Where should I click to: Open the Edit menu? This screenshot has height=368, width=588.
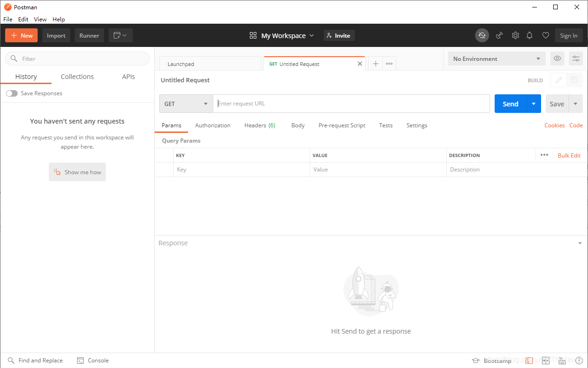[23, 20]
